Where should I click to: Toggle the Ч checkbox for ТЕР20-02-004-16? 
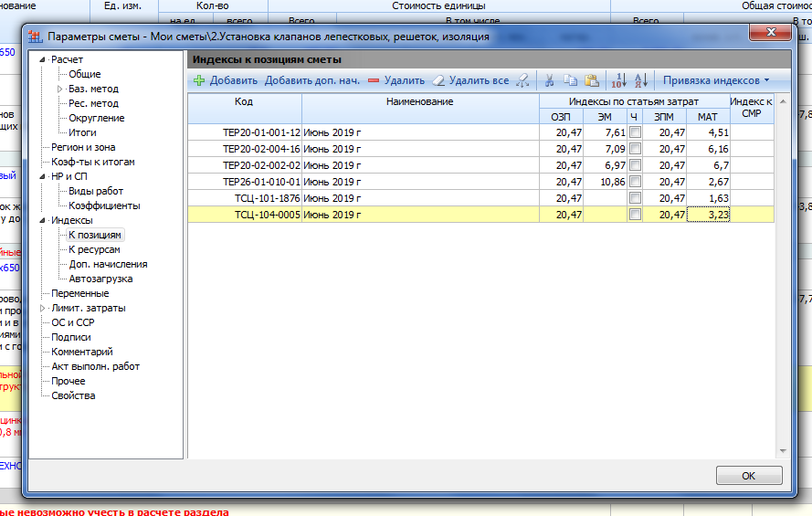click(635, 149)
